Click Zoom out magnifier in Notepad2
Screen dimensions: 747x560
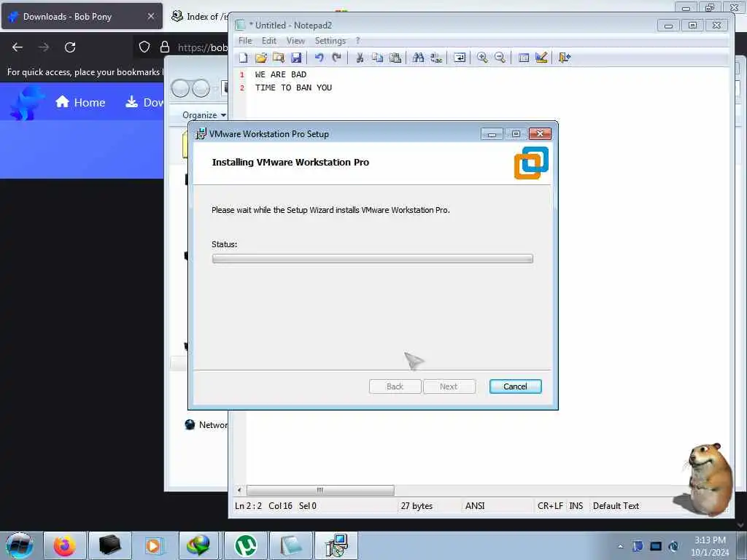[x=500, y=58]
